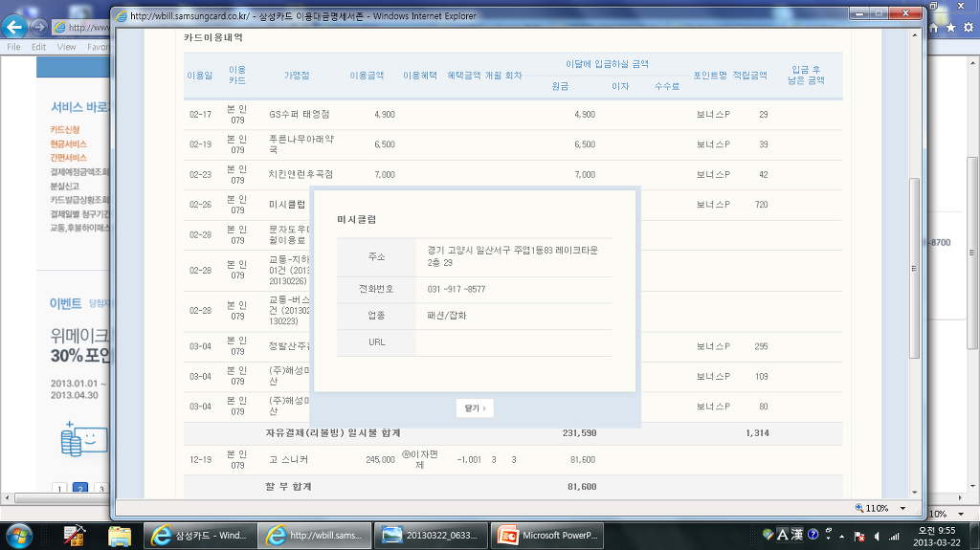The width and height of the screenshot is (980, 550).
Task: Click the action center flag icon
Action: pyautogui.click(x=859, y=537)
